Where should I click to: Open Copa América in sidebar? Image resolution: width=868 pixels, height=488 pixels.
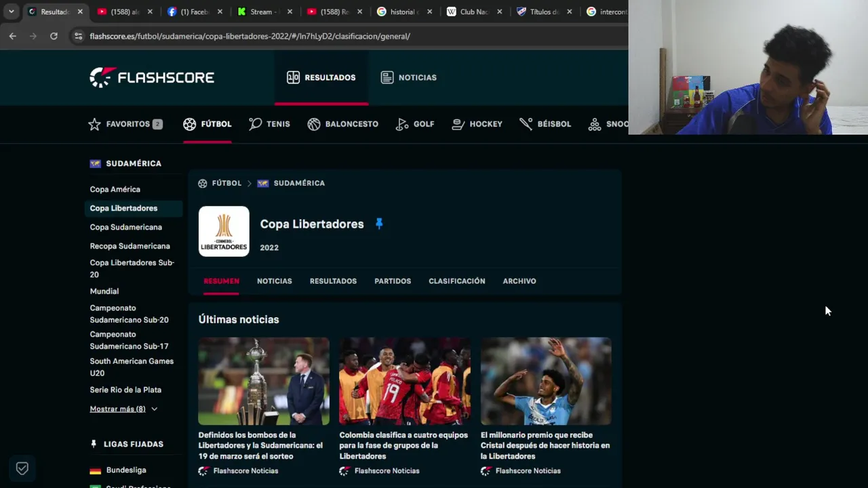click(115, 189)
